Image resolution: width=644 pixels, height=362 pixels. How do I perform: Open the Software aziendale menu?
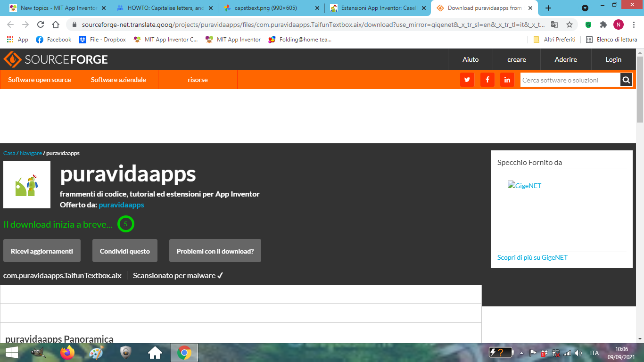point(118,80)
